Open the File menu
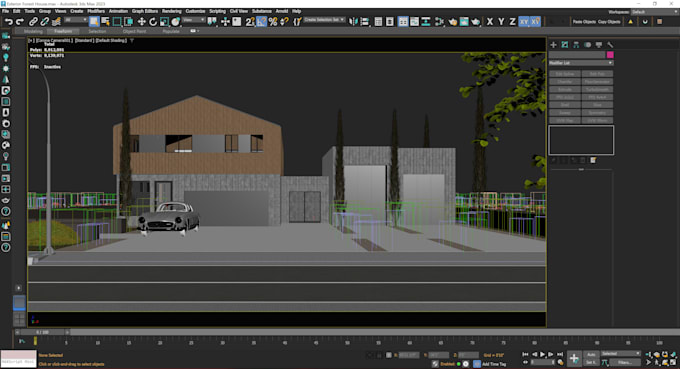Viewport: 680px width, 369px height. [5, 11]
